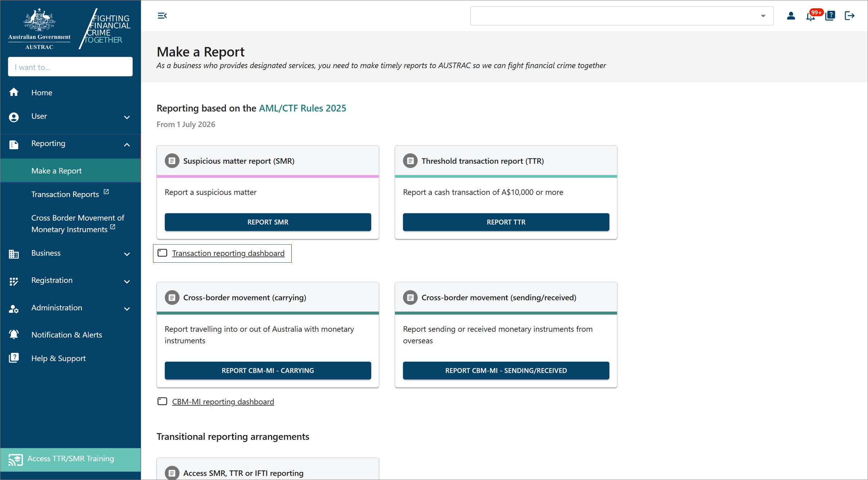Click the Registration label in sidebar
Screen dimensions: 868x480
coord(52,280)
